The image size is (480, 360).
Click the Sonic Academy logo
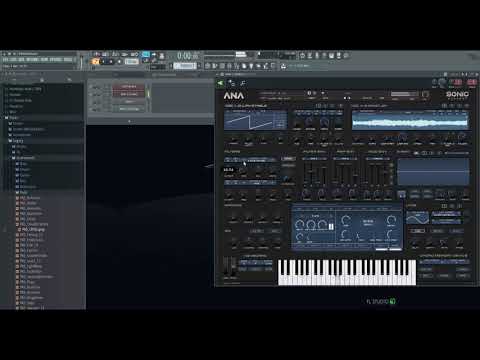click(457, 95)
